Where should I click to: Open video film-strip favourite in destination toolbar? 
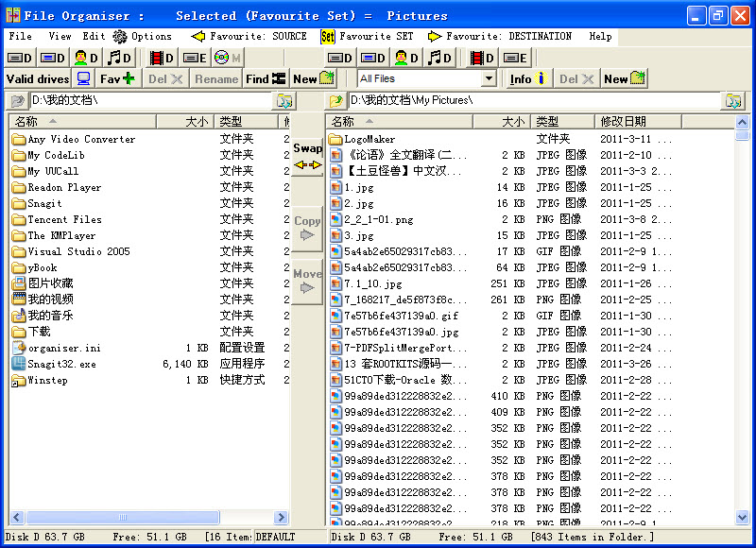[x=480, y=58]
